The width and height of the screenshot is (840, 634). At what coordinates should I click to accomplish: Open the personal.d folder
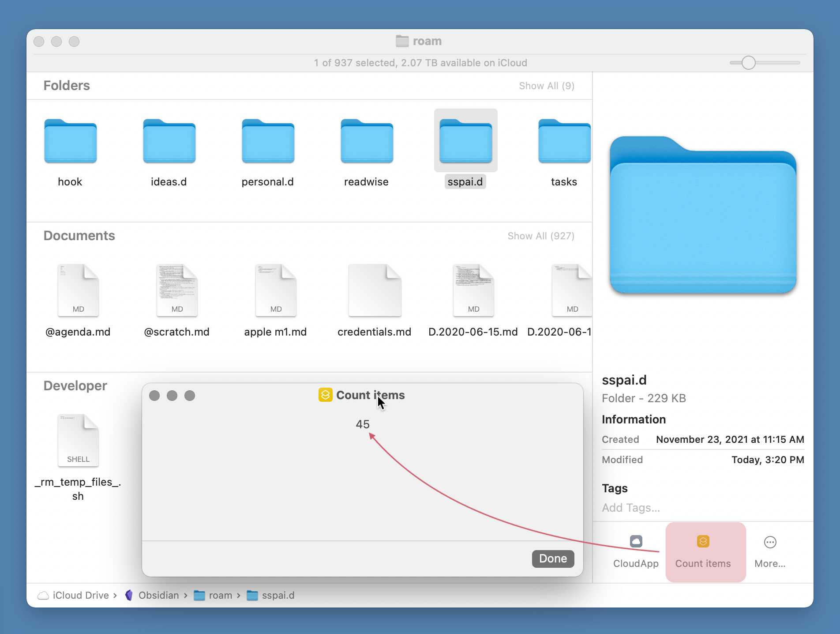[268, 141]
